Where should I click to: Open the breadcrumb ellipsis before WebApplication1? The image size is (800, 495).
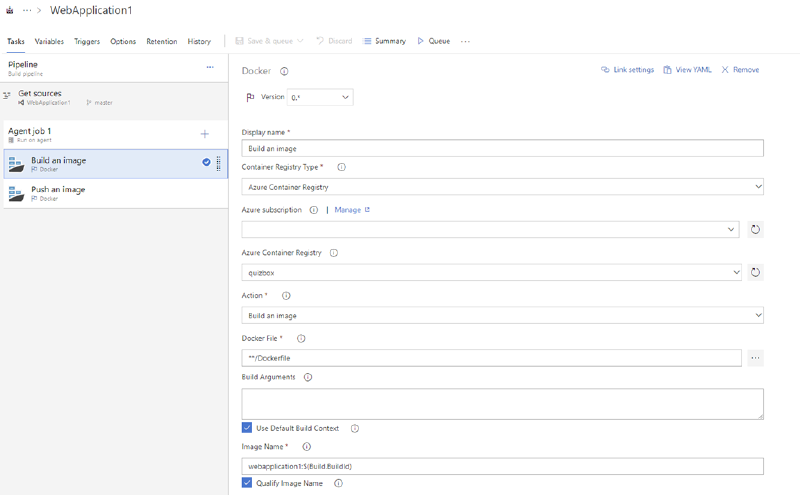click(27, 10)
